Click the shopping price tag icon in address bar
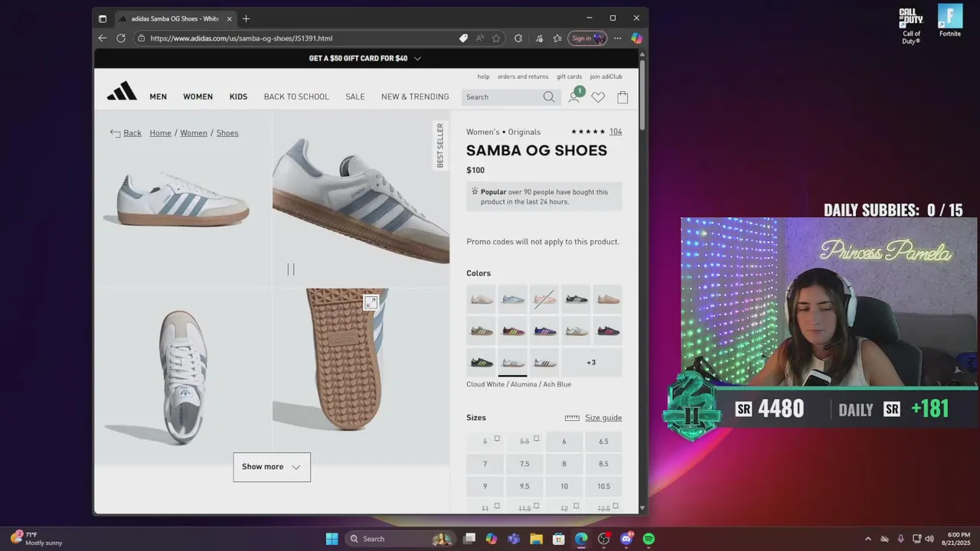 click(x=463, y=38)
